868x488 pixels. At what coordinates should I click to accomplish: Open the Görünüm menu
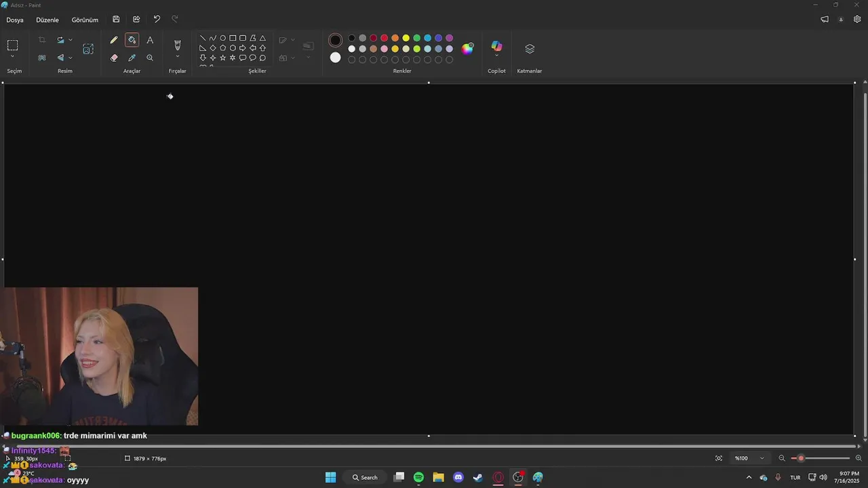pos(85,20)
